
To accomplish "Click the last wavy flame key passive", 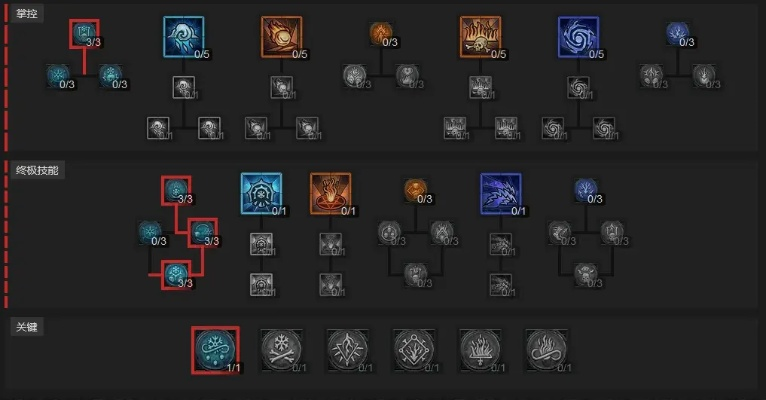I will pyautogui.click(x=547, y=350).
